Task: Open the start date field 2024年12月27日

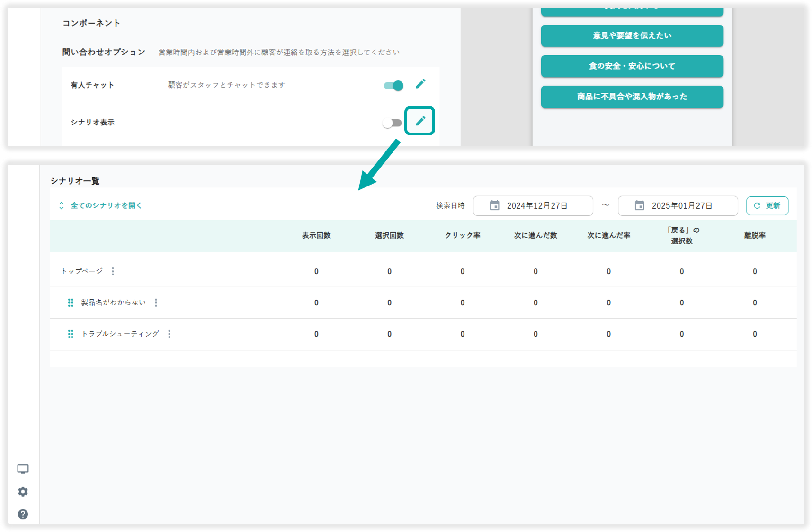Action: click(533, 206)
